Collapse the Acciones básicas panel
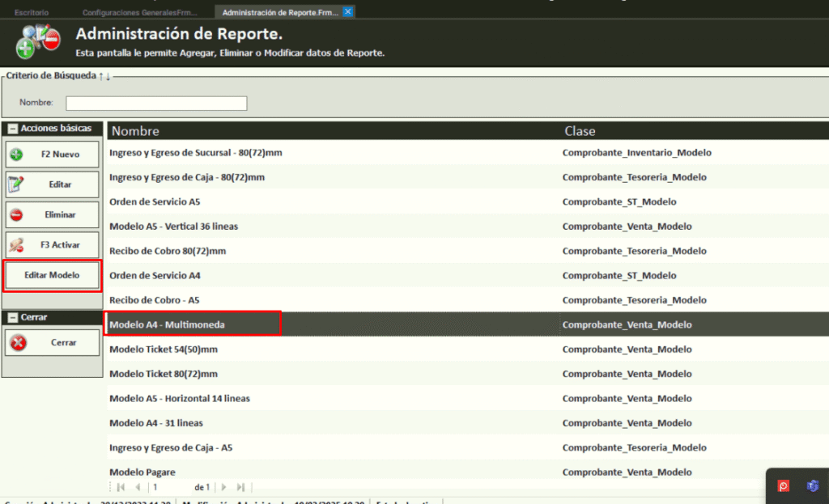 click(x=13, y=129)
